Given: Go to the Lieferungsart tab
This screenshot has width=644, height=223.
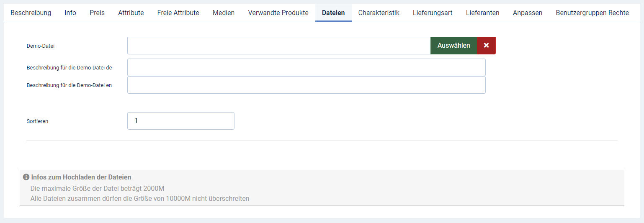Looking at the screenshot, I should point(433,13).
